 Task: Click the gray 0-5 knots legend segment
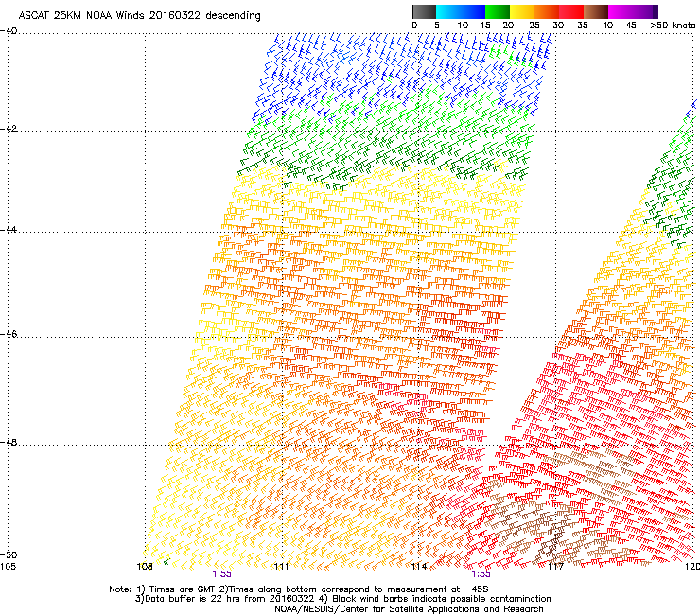pos(424,11)
